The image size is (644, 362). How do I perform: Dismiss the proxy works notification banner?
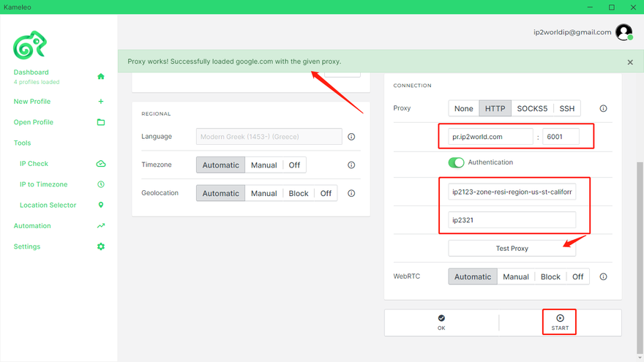point(630,62)
